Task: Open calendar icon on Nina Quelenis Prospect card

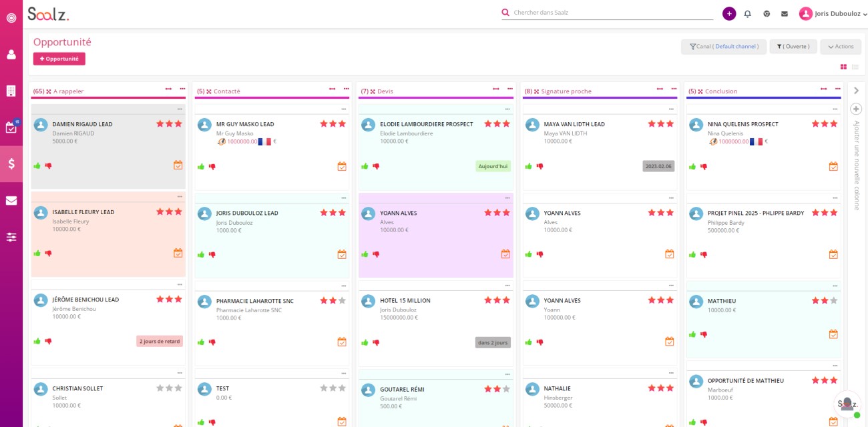Action: [x=833, y=166]
